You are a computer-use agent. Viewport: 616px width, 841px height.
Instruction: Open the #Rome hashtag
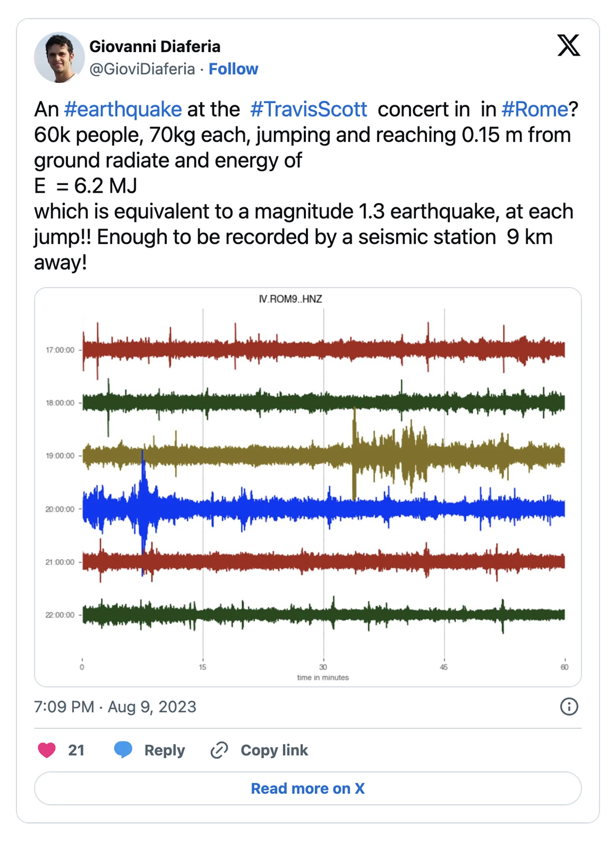pos(534,109)
